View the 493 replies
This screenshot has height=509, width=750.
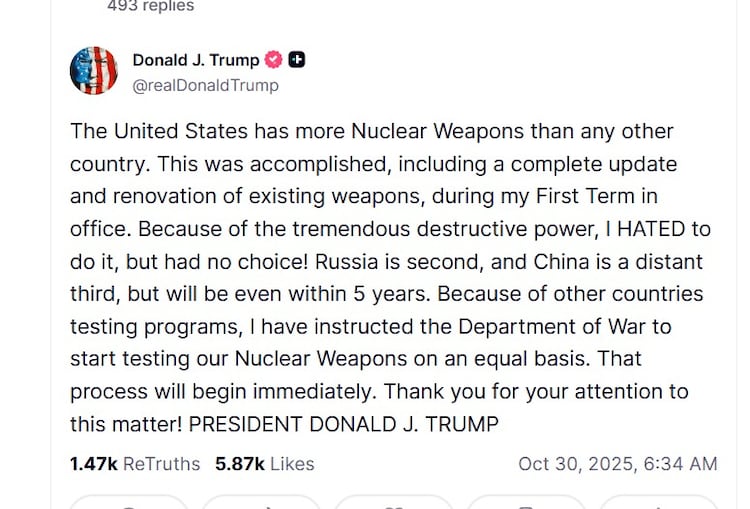150,7
